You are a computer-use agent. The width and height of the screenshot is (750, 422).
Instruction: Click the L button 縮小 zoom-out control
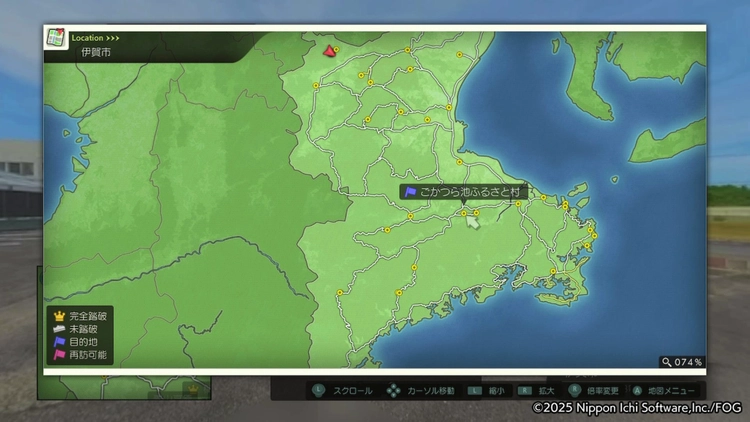(x=475, y=390)
